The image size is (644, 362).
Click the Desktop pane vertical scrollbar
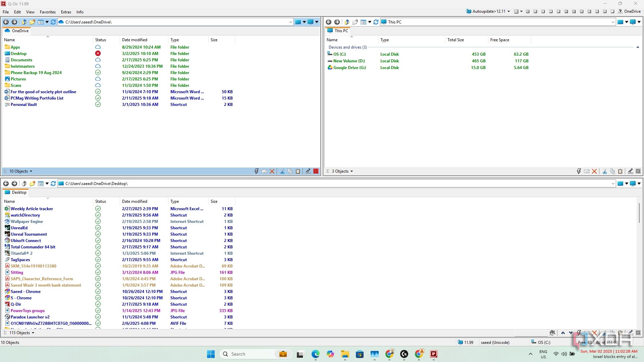click(x=639, y=213)
